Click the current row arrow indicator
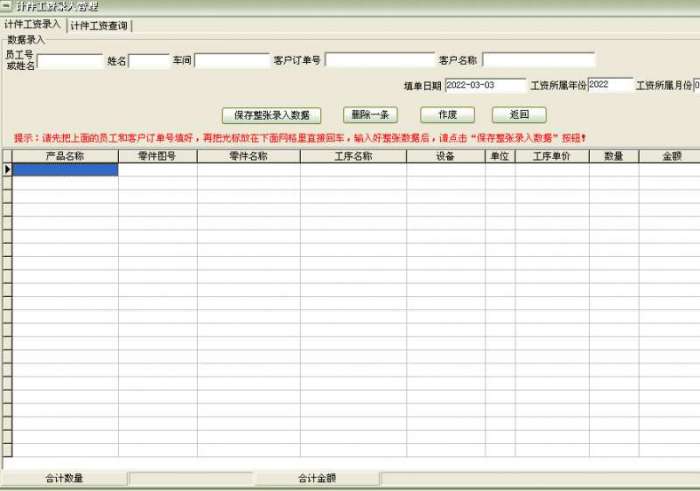This screenshot has width=700, height=491. click(x=7, y=170)
